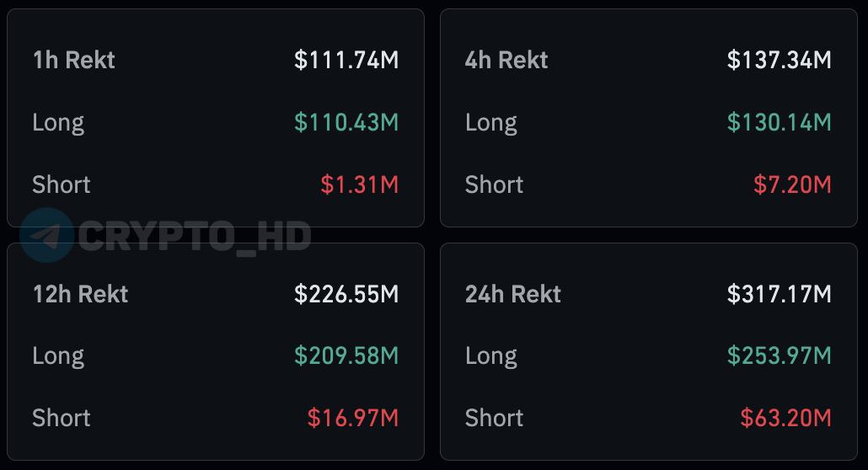Image resolution: width=868 pixels, height=470 pixels.
Task: Click the 1h Short value $1.31M
Action: (x=359, y=184)
